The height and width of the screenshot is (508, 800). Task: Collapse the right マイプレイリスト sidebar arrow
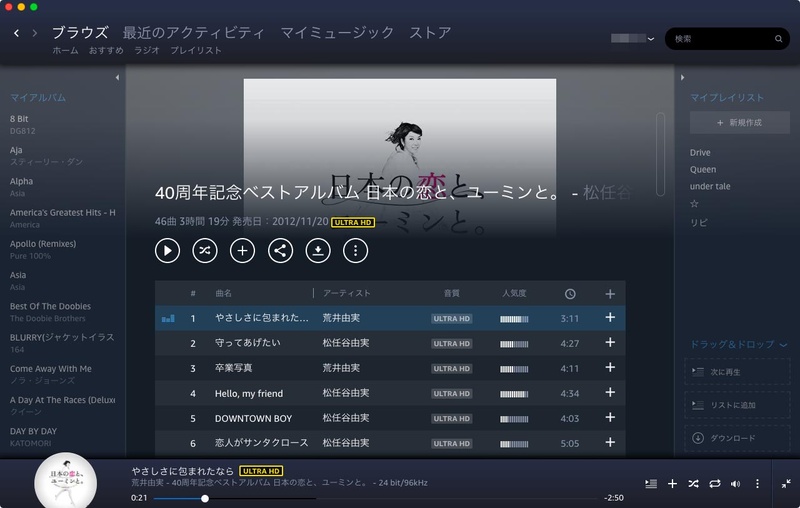point(683,78)
